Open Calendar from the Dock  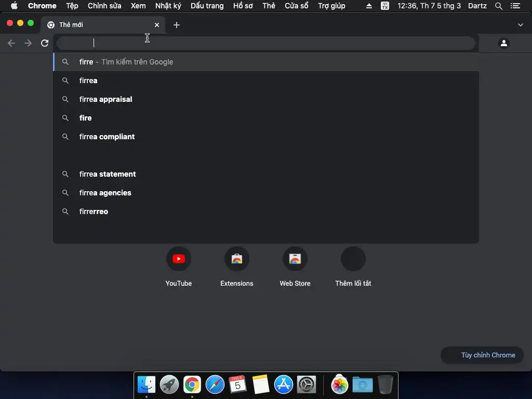(238, 384)
